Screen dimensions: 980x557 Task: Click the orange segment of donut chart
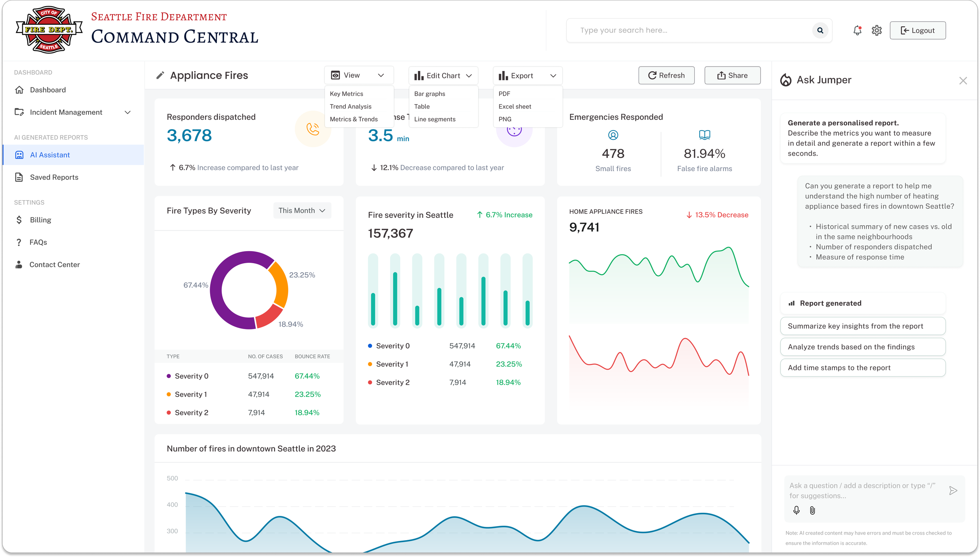point(280,284)
